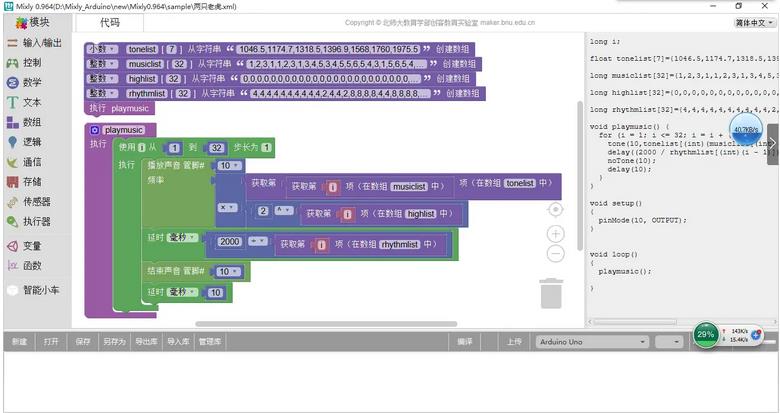Click the 保存 button
This screenshot has width=780, height=413.
click(x=83, y=342)
